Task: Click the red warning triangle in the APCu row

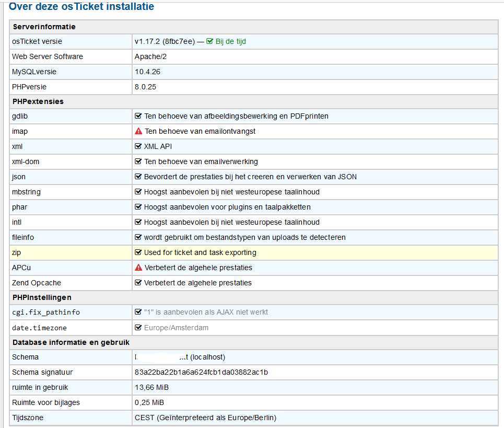Action: pos(138,268)
